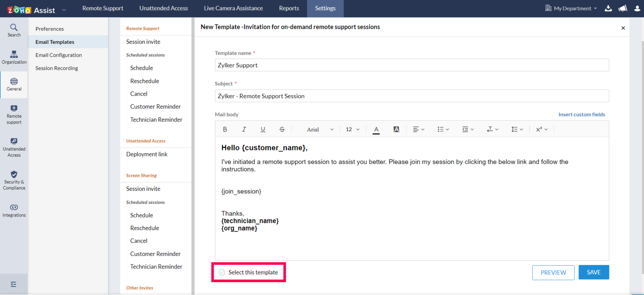This screenshot has width=644, height=295.
Task: Collapse the left sidebar menu
Action: [13, 284]
